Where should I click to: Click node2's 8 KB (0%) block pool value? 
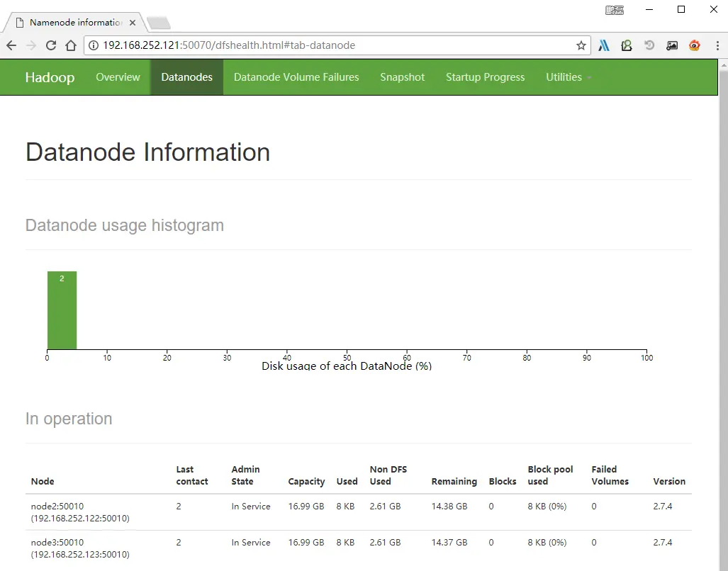[x=547, y=506]
